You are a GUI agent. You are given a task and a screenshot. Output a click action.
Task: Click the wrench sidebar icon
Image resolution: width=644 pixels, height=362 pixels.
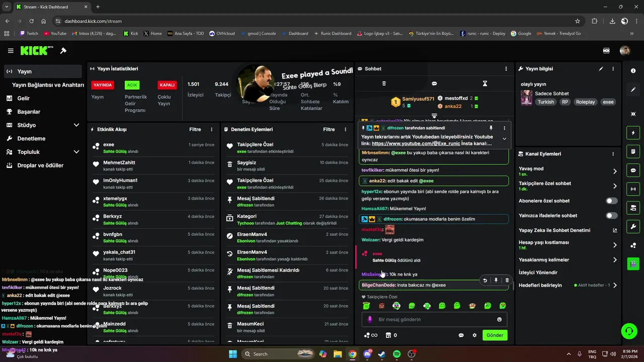tap(633, 226)
